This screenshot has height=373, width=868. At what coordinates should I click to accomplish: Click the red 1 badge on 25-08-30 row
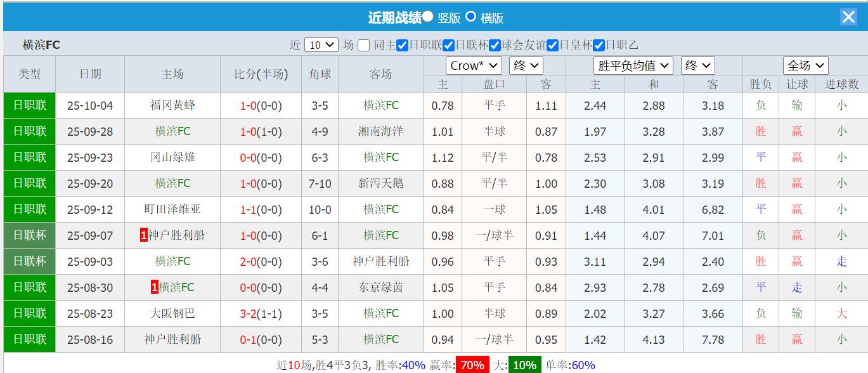(x=155, y=287)
